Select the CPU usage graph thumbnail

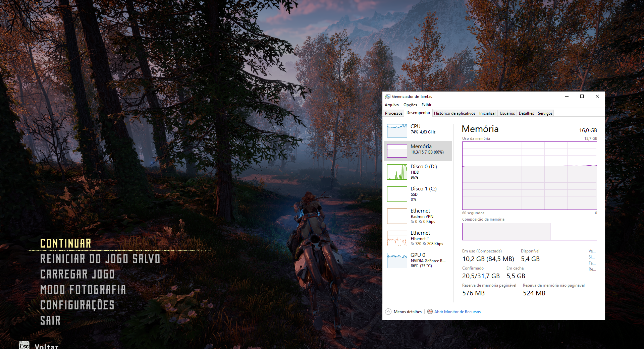(x=397, y=130)
